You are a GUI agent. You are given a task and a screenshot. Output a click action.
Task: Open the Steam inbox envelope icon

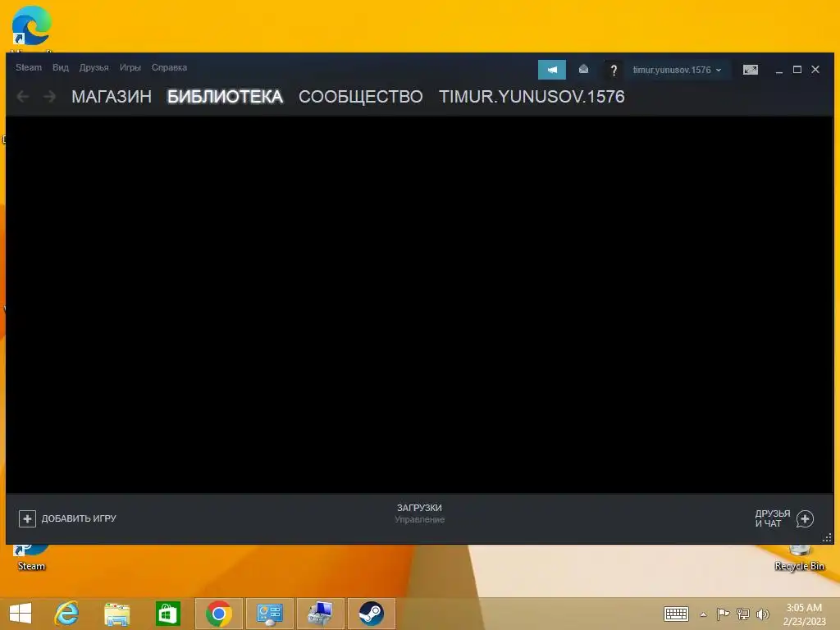(583, 70)
